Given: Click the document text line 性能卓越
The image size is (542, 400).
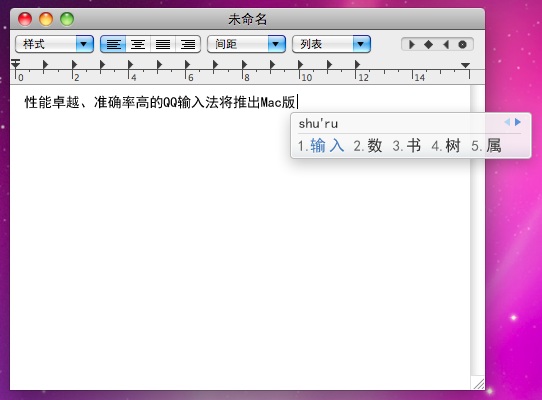Looking at the screenshot, I should pos(160,102).
